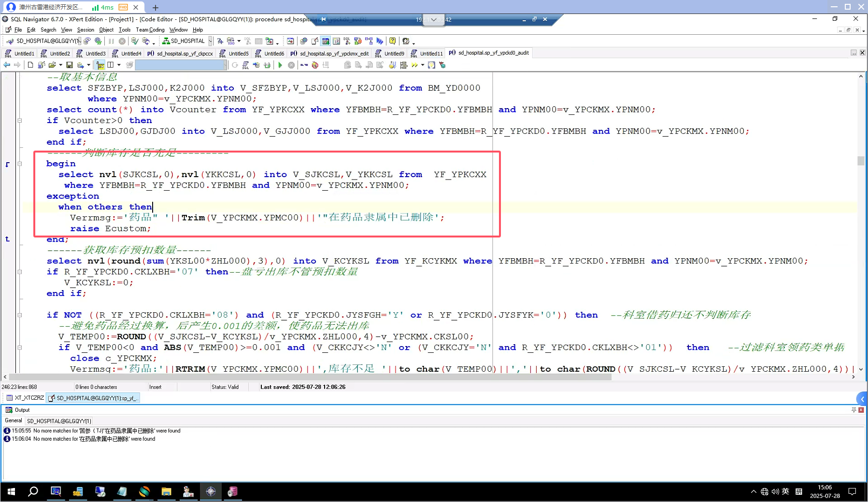The height and width of the screenshot is (502, 868).
Task: Click the horizontal scrollbar of the code editor
Action: point(309,377)
